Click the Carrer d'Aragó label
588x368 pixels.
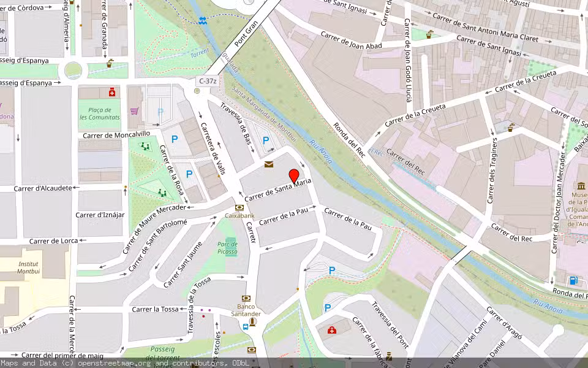(x=504, y=323)
